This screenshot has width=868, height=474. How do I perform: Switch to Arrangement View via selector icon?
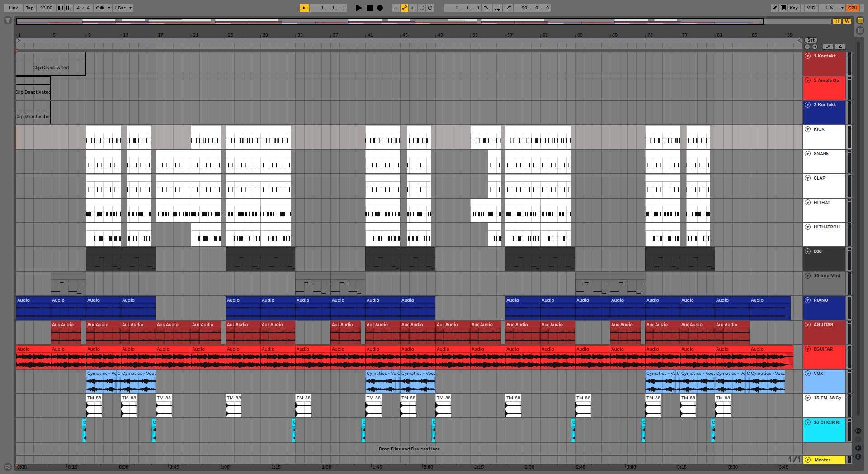tap(860, 20)
